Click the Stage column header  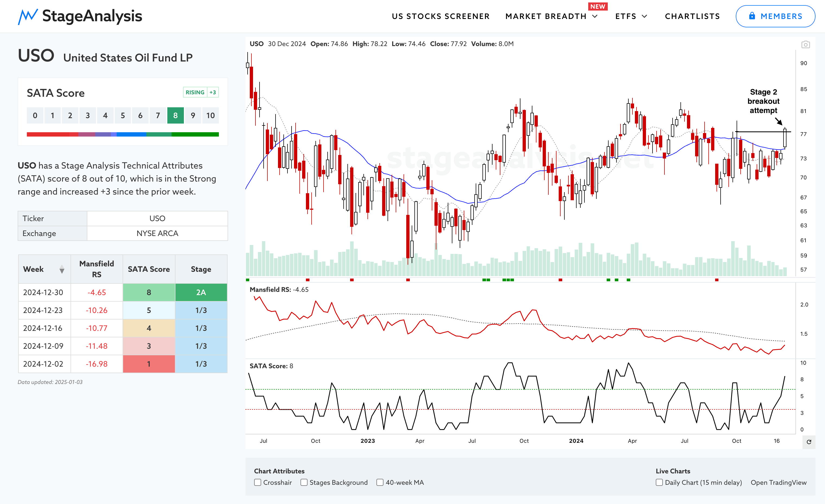201,269
